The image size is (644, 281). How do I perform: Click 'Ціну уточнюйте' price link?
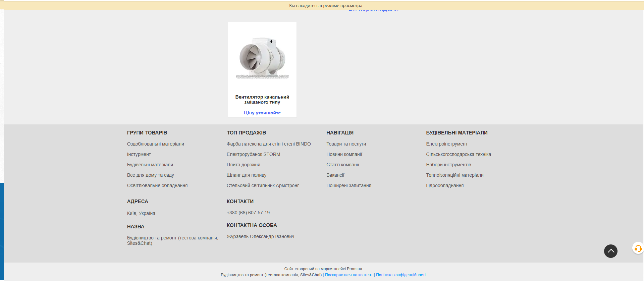262,113
